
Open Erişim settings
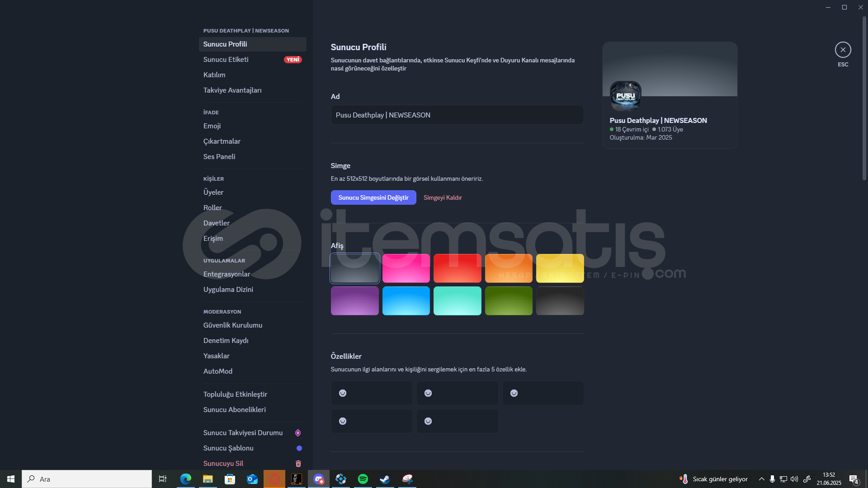(252, 239)
